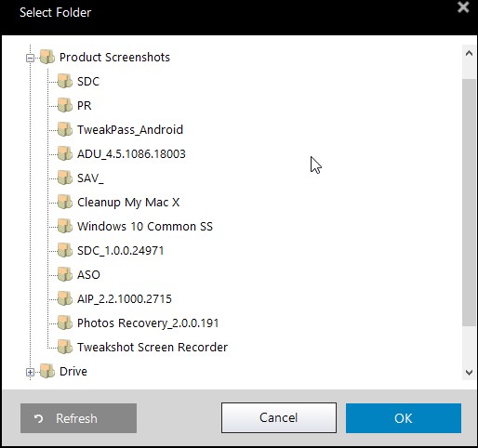Confirm selection with OK button

pyautogui.click(x=404, y=418)
